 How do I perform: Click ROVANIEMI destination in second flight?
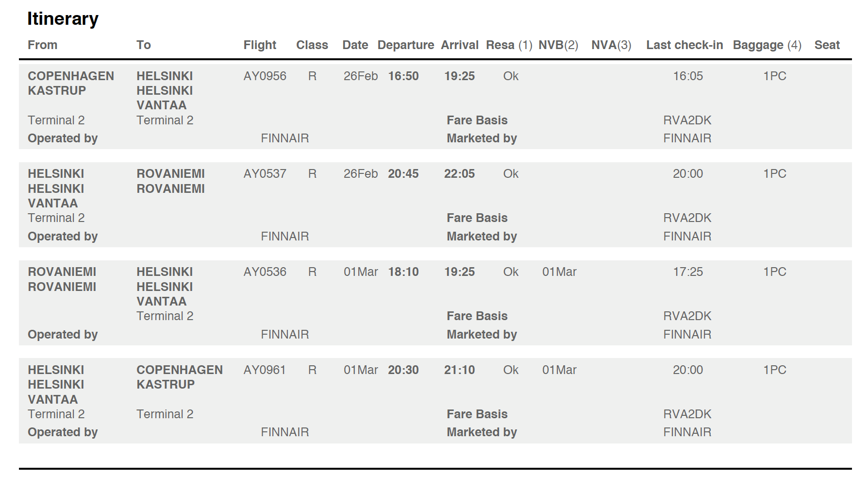click(170, 181)
